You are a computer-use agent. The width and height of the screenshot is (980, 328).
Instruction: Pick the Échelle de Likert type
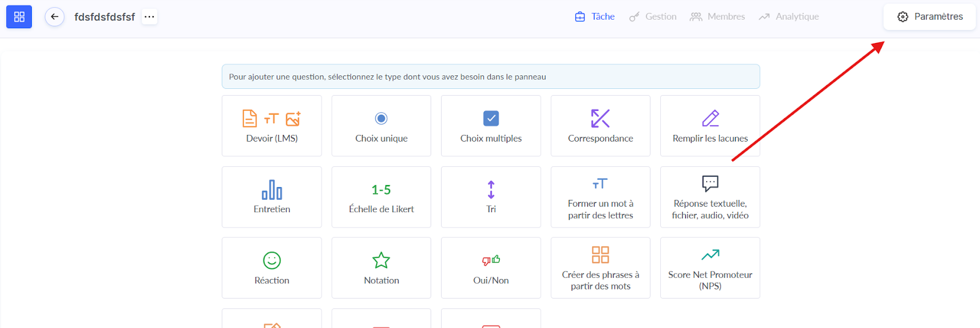coord(381,197)
